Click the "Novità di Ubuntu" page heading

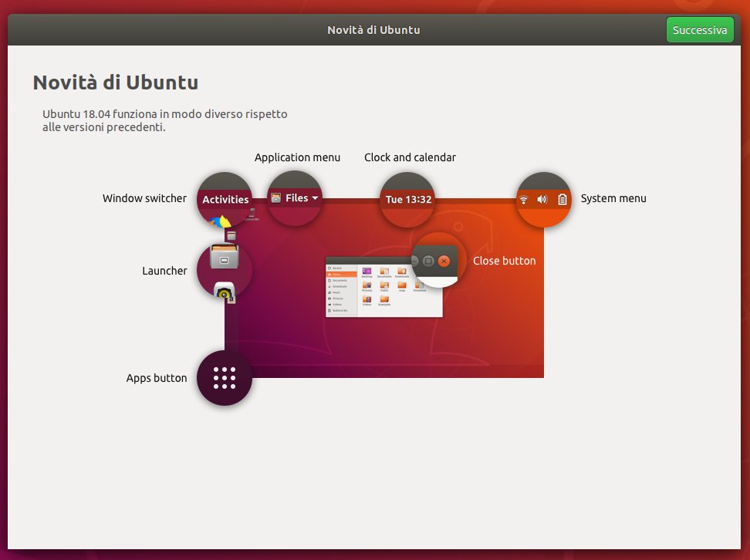coord(115,83)
